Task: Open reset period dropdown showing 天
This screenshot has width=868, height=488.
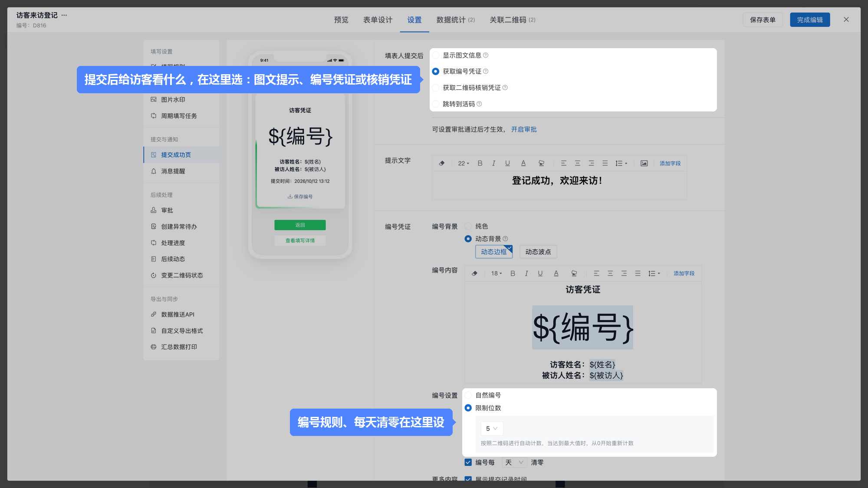Action: coord(514,462)
